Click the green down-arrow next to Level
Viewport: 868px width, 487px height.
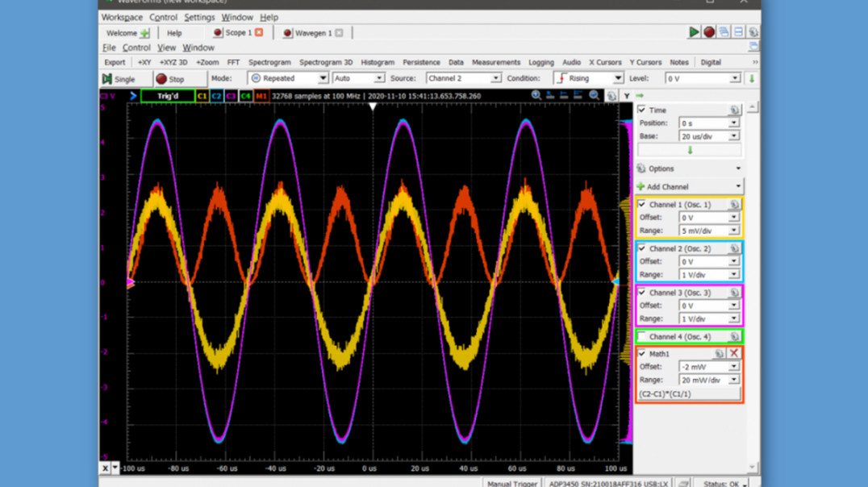(752, 78)
